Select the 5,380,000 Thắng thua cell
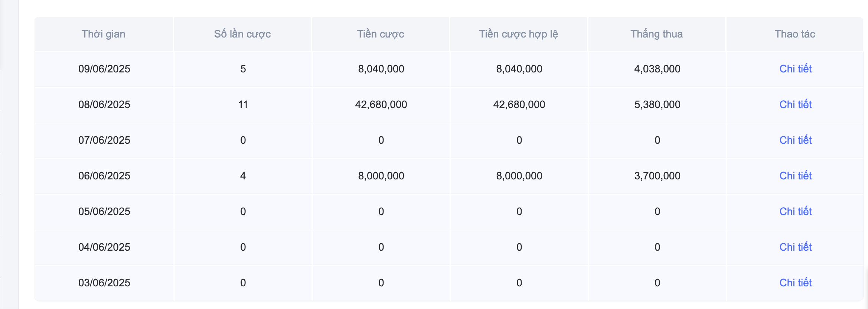The height and width of the screenshot is (309, 868). pos(657,104)
